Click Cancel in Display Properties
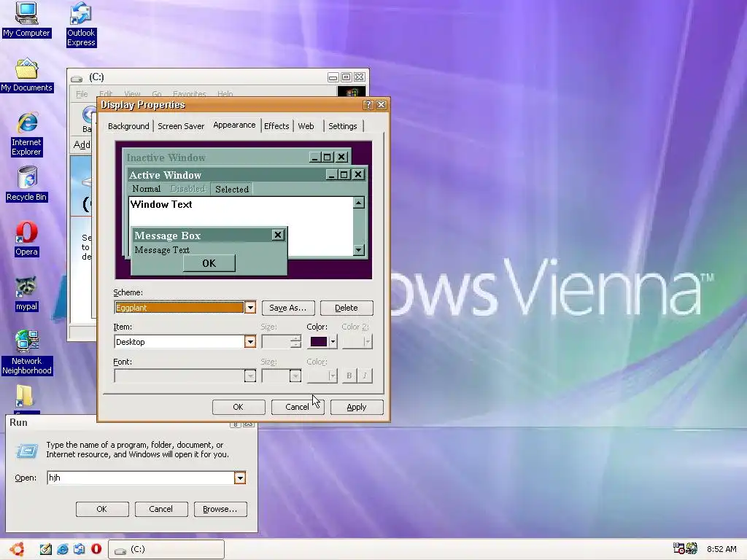 coord(298,407)
